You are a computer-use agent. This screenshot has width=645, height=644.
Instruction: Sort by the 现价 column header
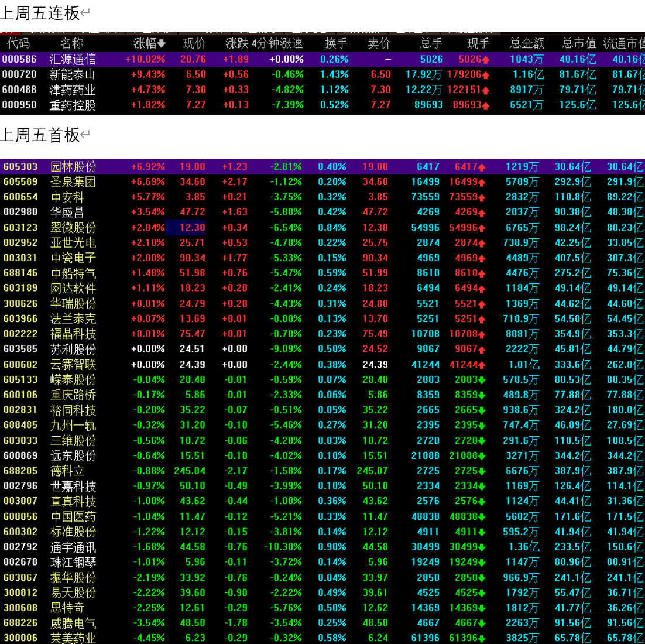click(194, 43)
